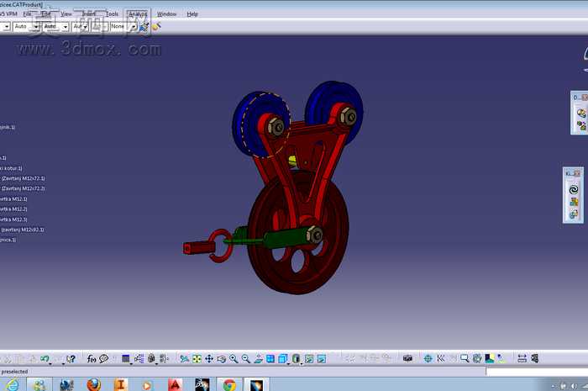Open the File menu

click(x=27, y=14)
